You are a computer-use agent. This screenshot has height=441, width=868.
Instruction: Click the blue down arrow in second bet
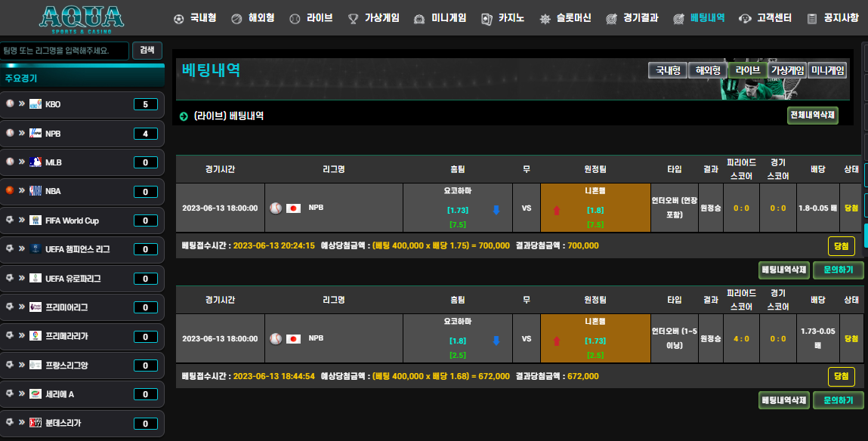(x=496, y=341)
